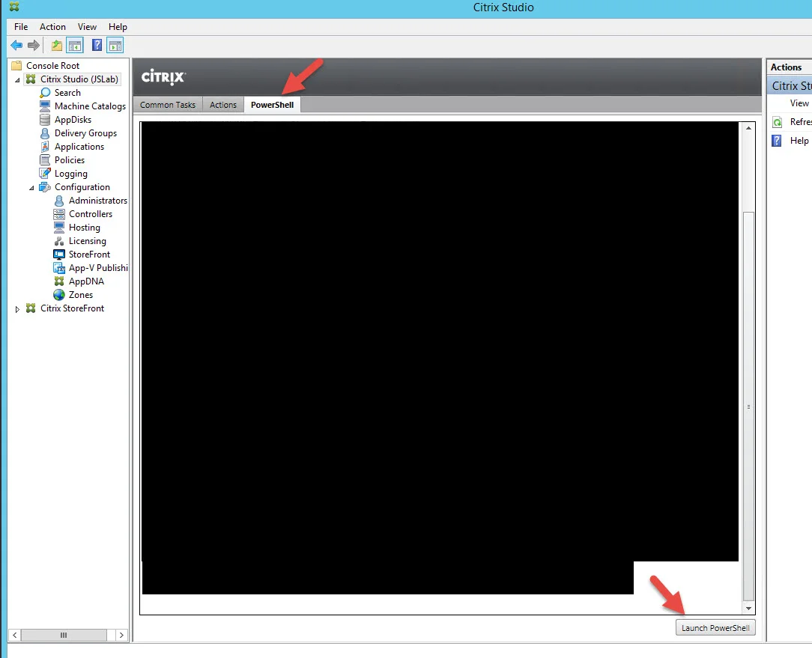The width and height of the screenshot is (812, 658).
Task: Click the Search magnifier icon in tree
Action: click(x=45, y=93)
